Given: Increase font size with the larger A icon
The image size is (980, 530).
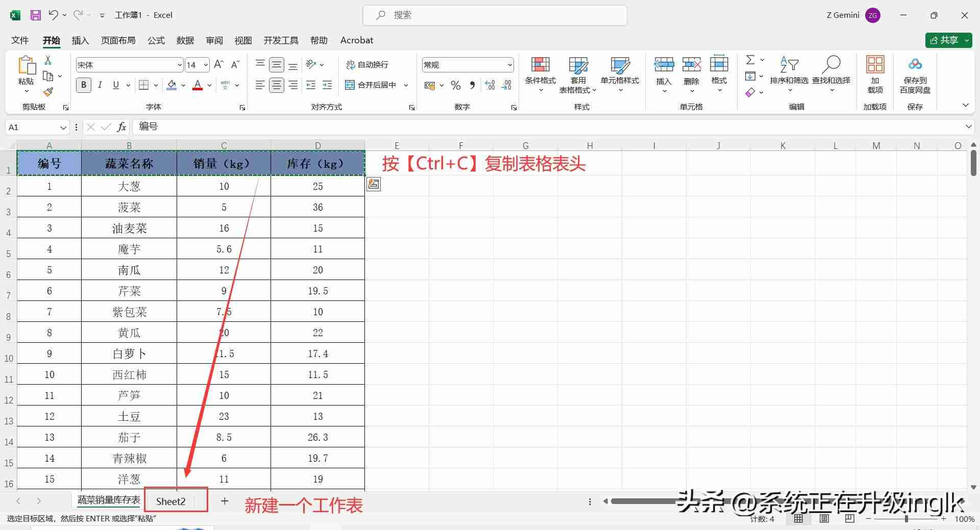Looking at the screenshot, I should pyautogui.click(x=218, y=64).
